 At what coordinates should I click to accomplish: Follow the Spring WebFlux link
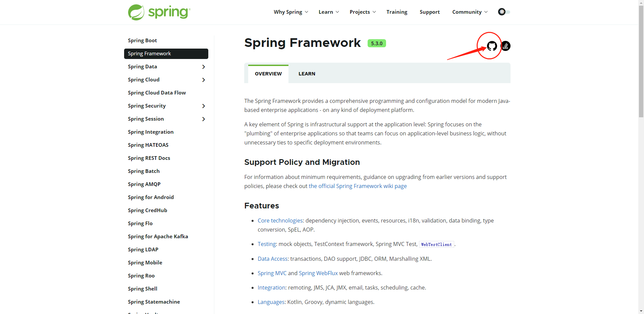pos(318,273)
